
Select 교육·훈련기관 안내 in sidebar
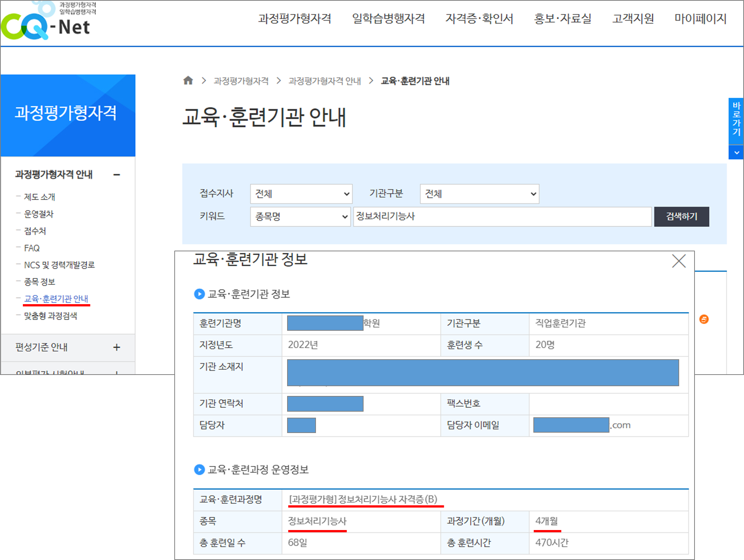pyautogui.click(x=56, y=299)
